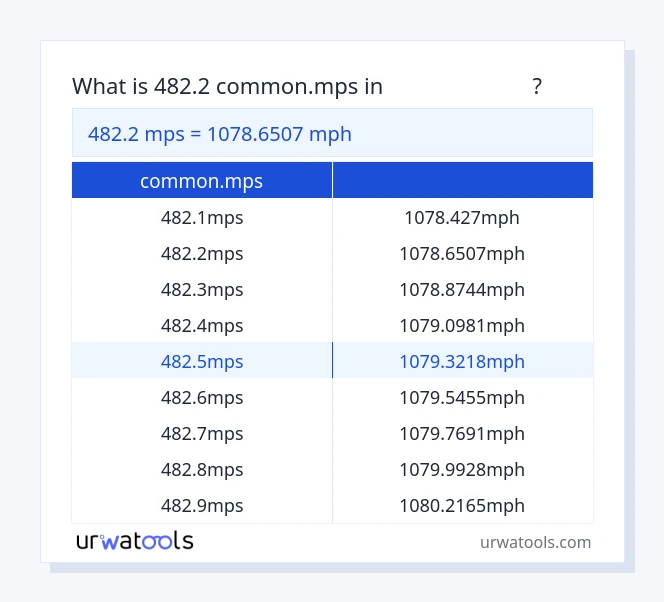
Task: Click the 482.2 mps = 1078.6507 mph result
Action: tap(220, 133)
